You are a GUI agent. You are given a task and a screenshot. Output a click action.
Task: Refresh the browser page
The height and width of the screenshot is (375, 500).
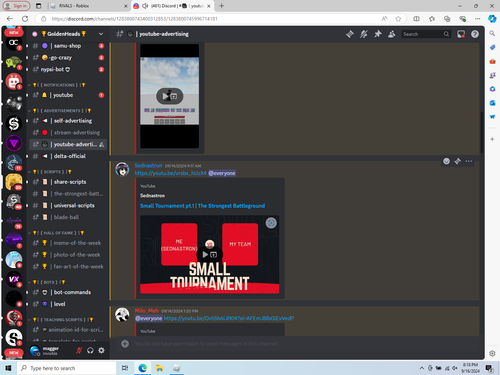(25, 19)
